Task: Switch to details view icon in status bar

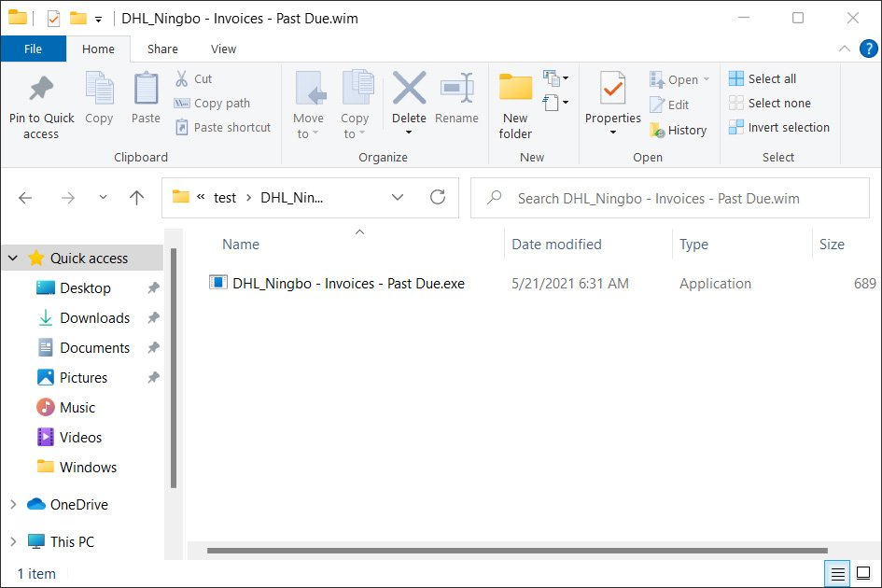Action: click(837, 574)
